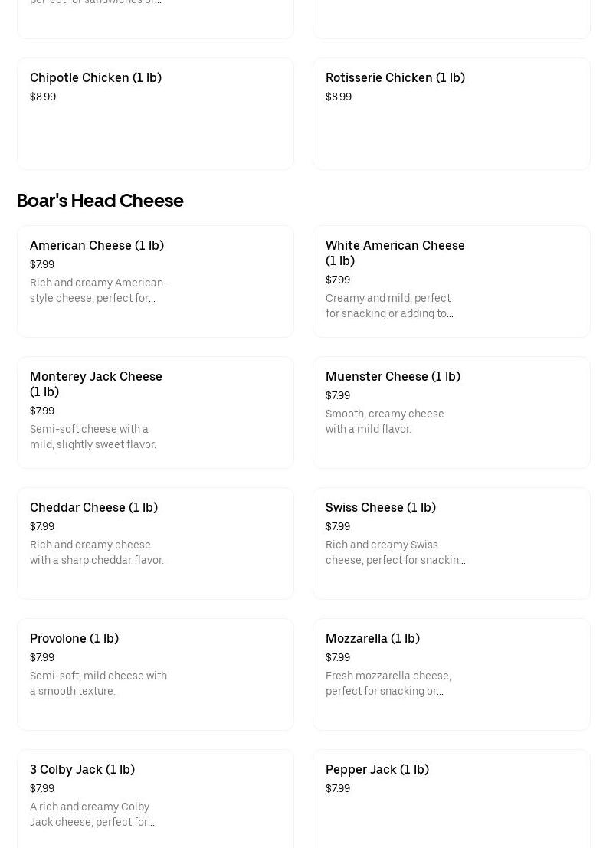This screenshot has width=616, height=848.
Task: Click the $8.99 price under Chipotle Chicken
Action: pos(43,97)
